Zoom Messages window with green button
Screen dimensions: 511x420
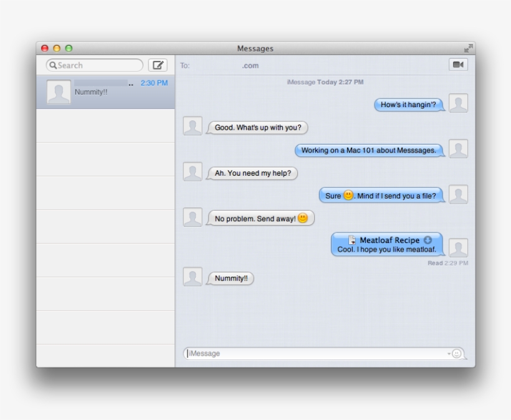coord(69,48)
